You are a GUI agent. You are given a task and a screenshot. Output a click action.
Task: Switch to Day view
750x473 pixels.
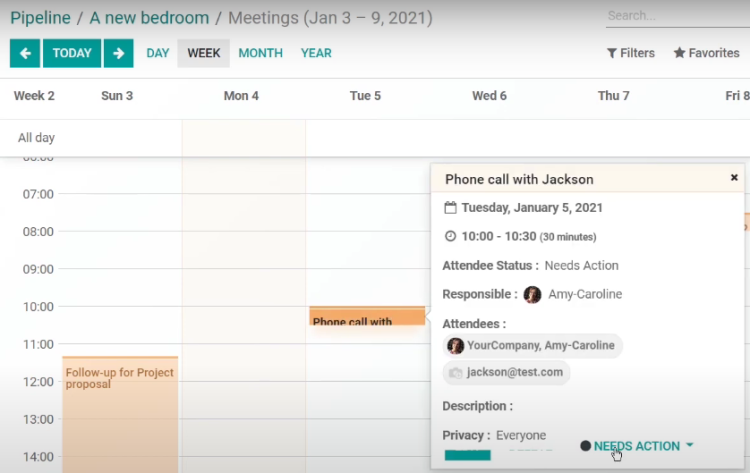158,53
